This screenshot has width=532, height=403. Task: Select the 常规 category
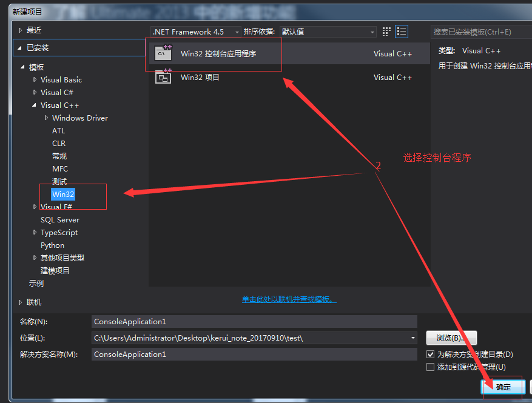(x=59, y=156)
